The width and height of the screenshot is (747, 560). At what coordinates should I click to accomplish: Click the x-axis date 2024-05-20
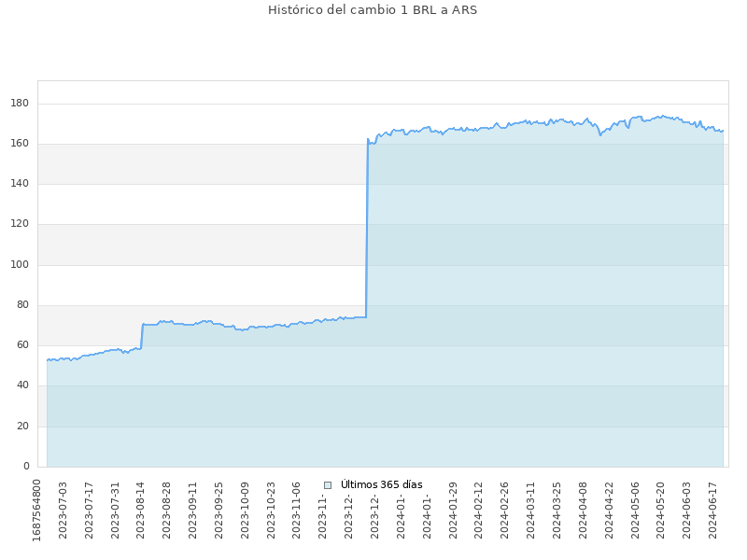click(x=661, y=511)
